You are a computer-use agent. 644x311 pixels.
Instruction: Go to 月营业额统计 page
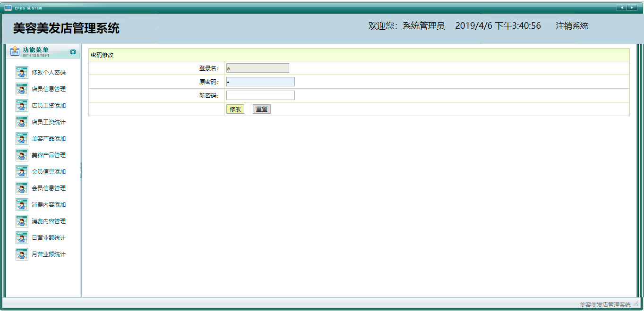[x=49, y=254]
